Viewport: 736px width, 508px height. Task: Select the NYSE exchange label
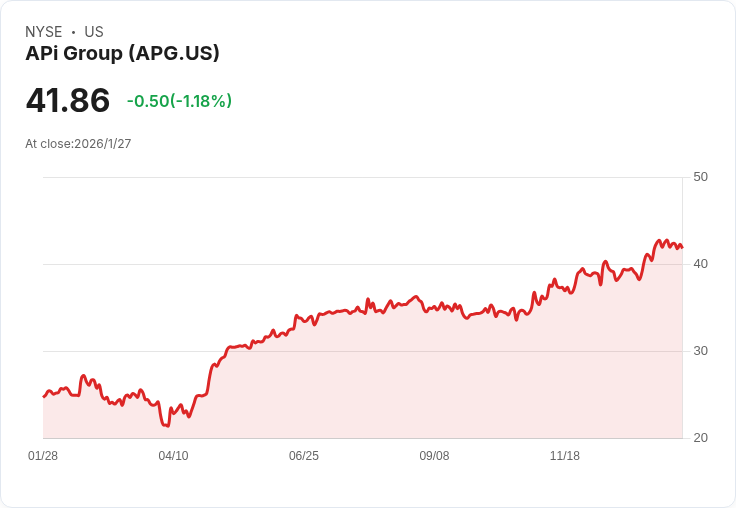44,32
